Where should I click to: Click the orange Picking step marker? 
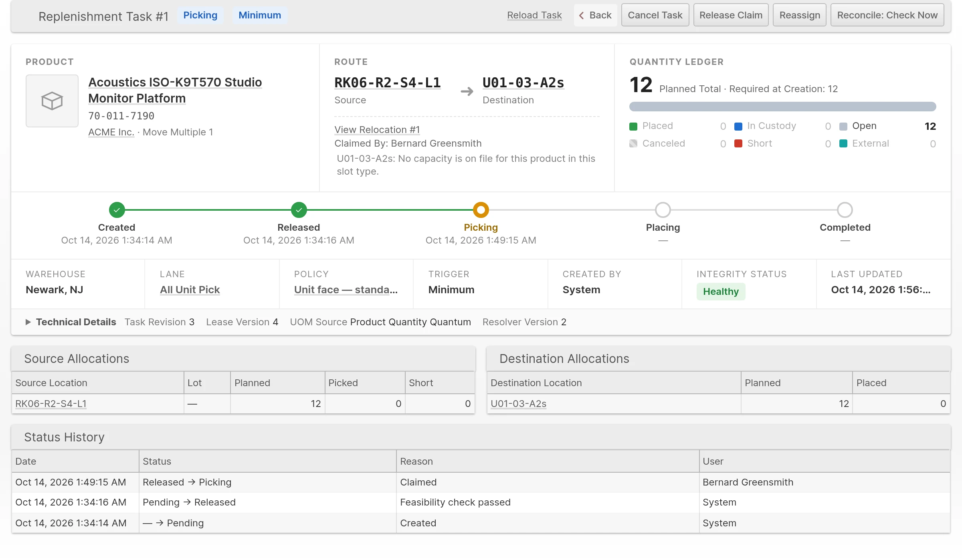point(481,210)
